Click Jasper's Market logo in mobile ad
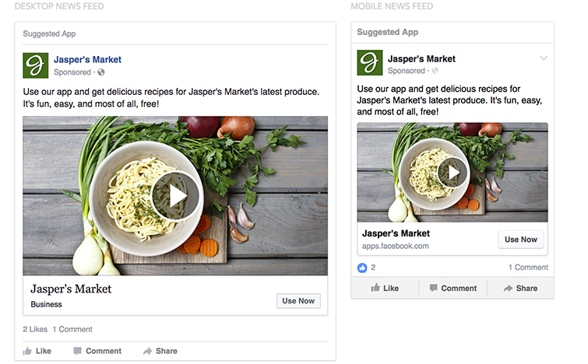Screen dimensions: 588x364 [x=370, y=64]
